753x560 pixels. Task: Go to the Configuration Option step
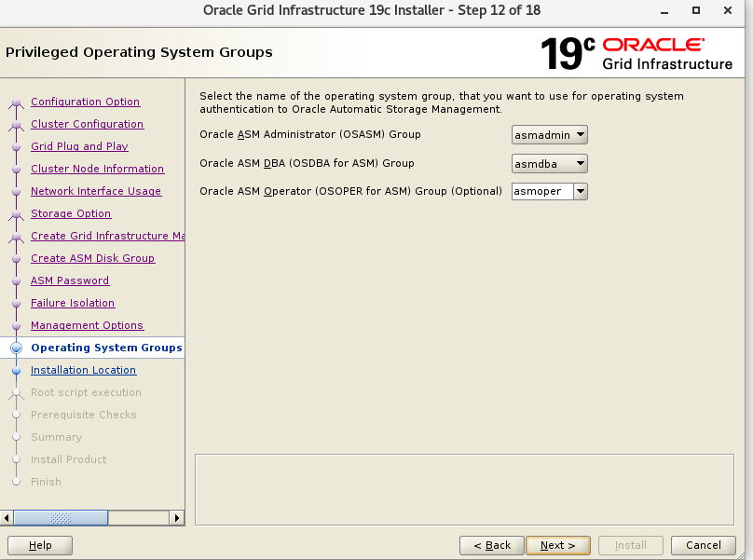coord(86,102)
